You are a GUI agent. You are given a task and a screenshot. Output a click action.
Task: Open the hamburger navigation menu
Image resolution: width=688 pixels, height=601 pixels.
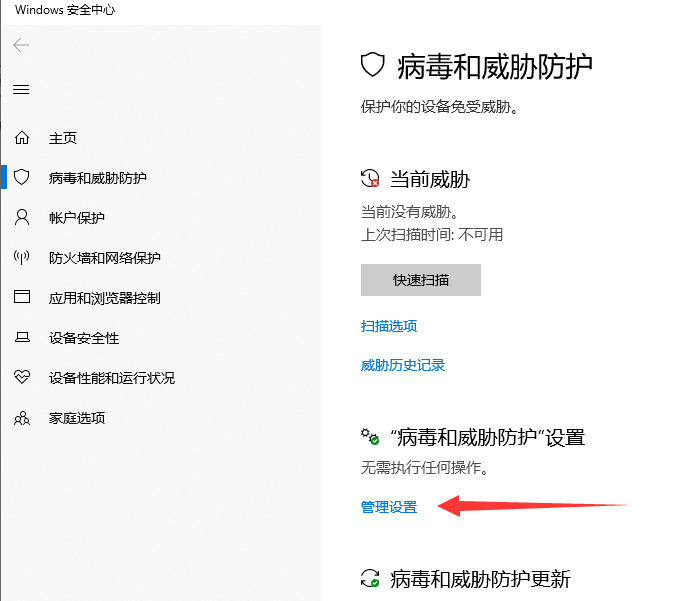point(21,89)
